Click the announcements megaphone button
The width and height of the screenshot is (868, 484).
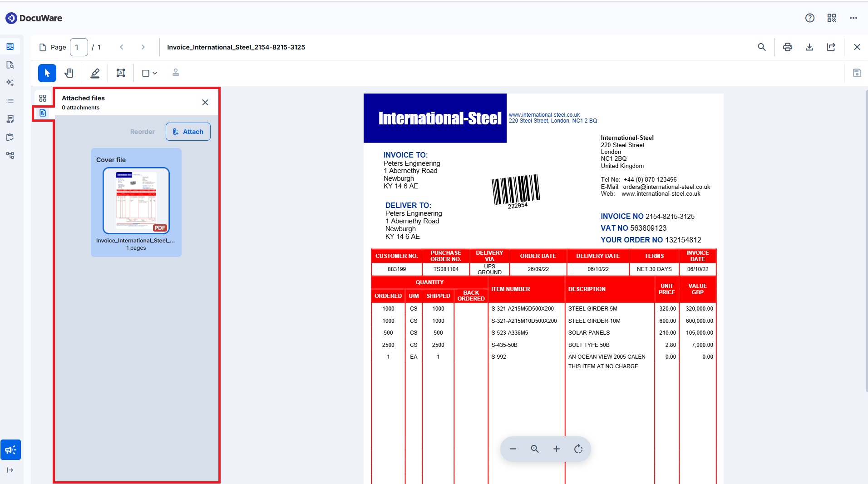[x=10, y=450]
